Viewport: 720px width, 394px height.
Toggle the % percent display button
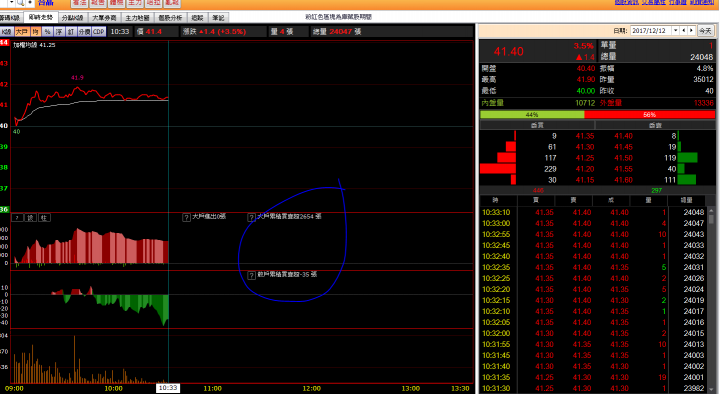47,32
